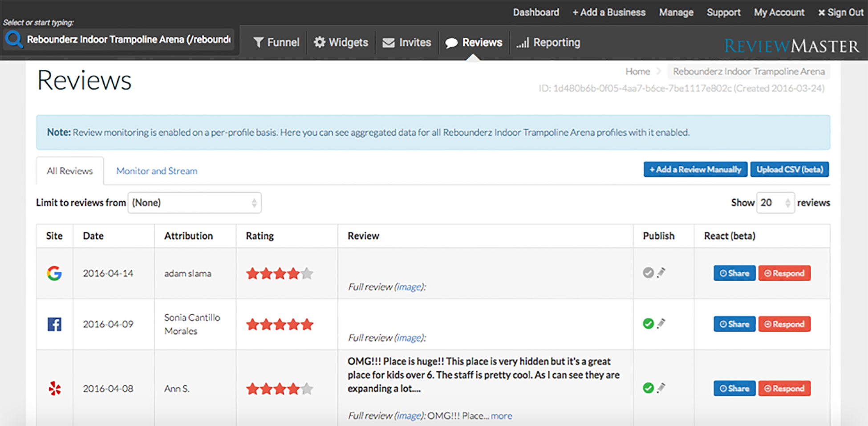Click Add a Review Manually button
Image resolution: width=868 pixels, height=426 pixels.
pos(695,169)
